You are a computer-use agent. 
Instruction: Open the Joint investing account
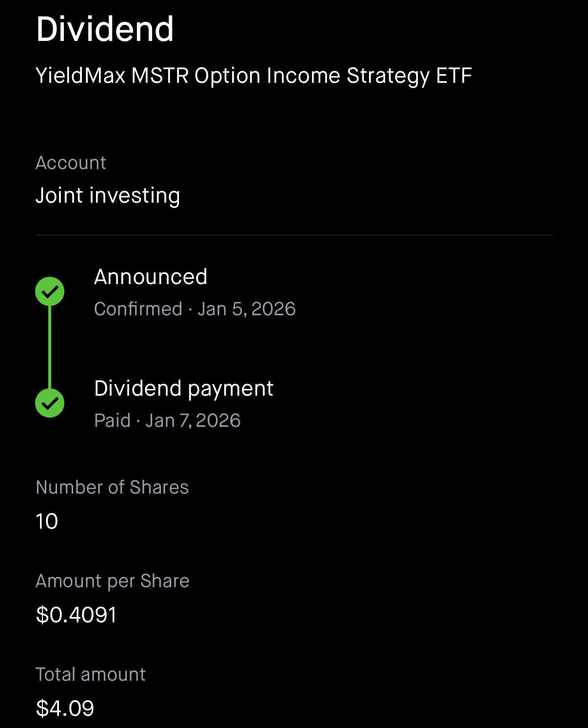click(x=108, y=195)
